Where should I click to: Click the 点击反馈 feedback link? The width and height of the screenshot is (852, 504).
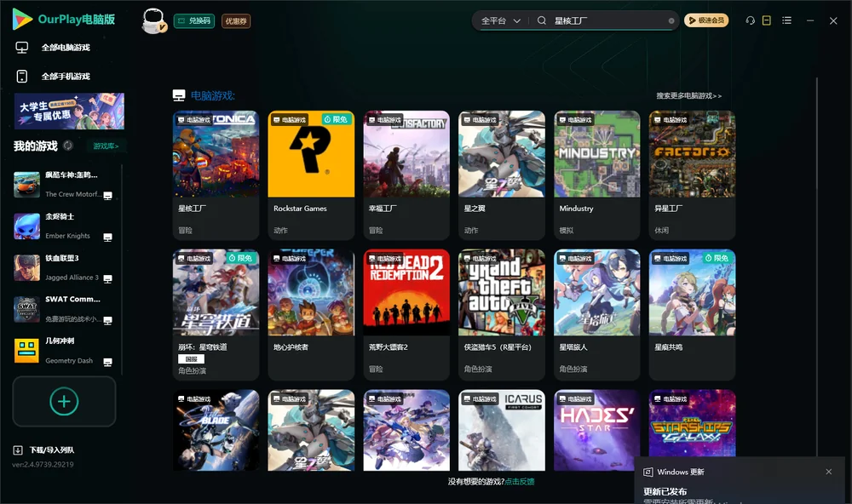[x=520, y=481]
